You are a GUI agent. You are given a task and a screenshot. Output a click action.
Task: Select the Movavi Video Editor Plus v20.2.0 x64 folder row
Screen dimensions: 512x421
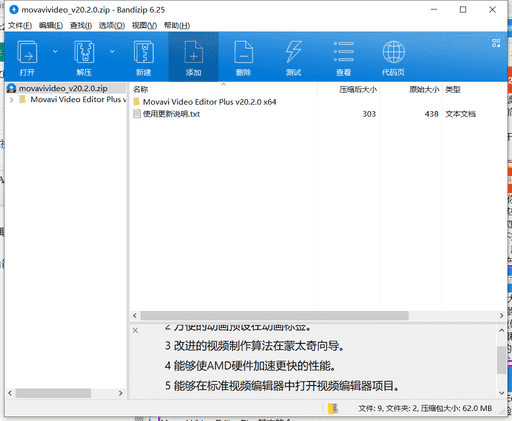[x=209, y=102]
